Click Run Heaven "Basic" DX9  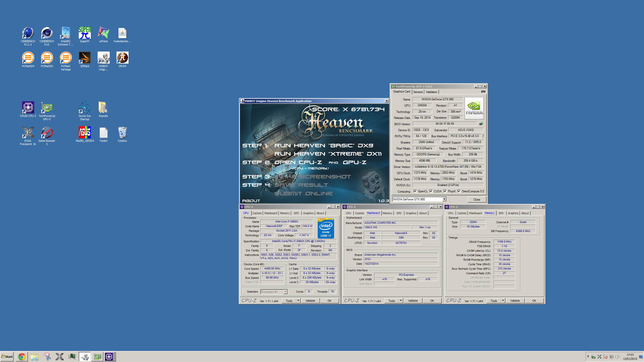click(324, 146)
